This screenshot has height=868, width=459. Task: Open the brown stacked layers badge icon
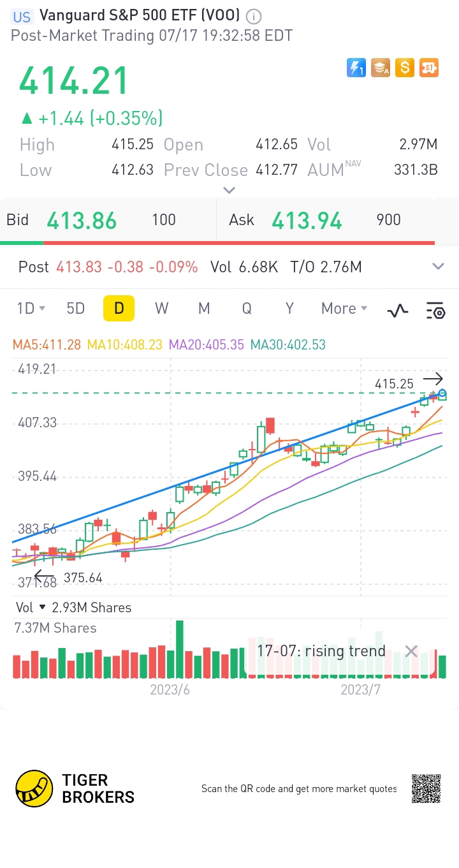[x=381, y=67]
